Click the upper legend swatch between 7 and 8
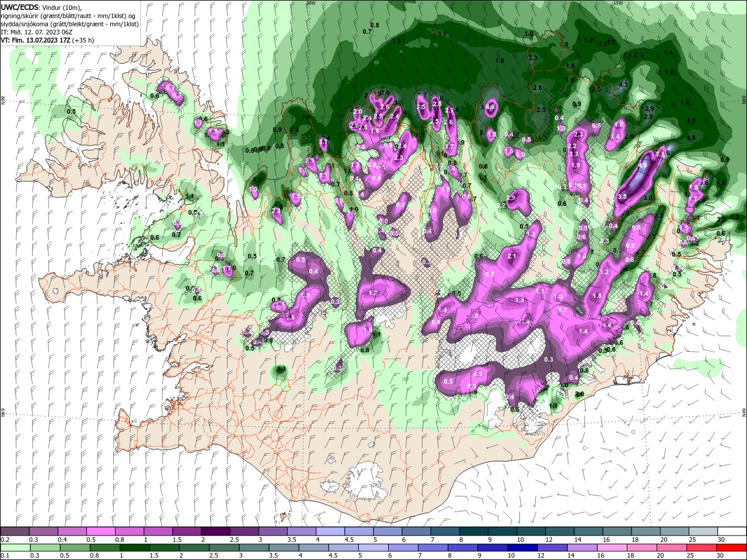The width and height of the screenshot is (747, 560). [x=444, y=531]
